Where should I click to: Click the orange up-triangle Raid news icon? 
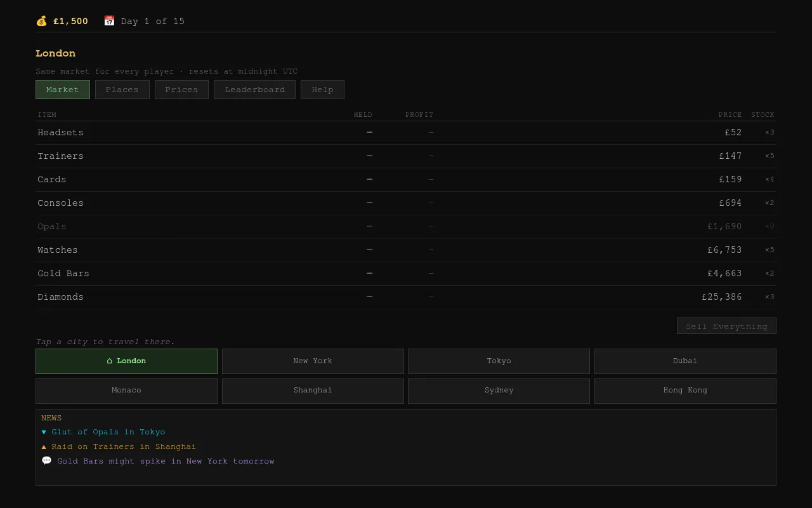(44, 446)
